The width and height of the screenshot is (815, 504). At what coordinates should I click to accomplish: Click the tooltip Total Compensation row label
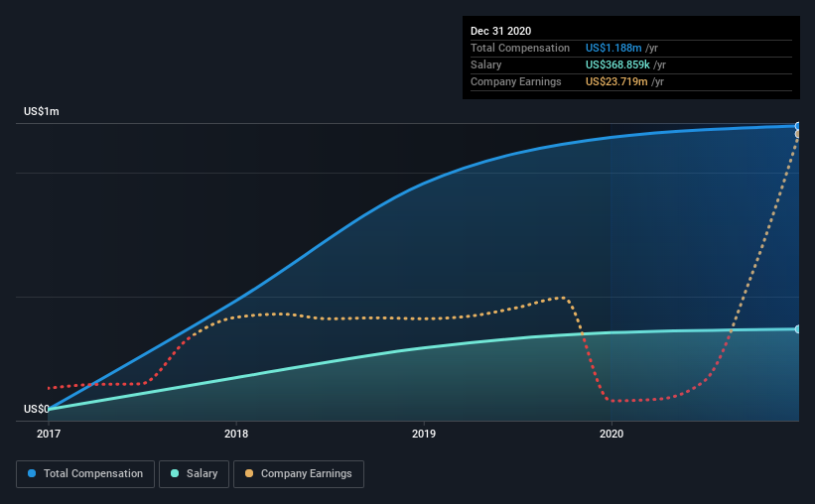[520, 48]
